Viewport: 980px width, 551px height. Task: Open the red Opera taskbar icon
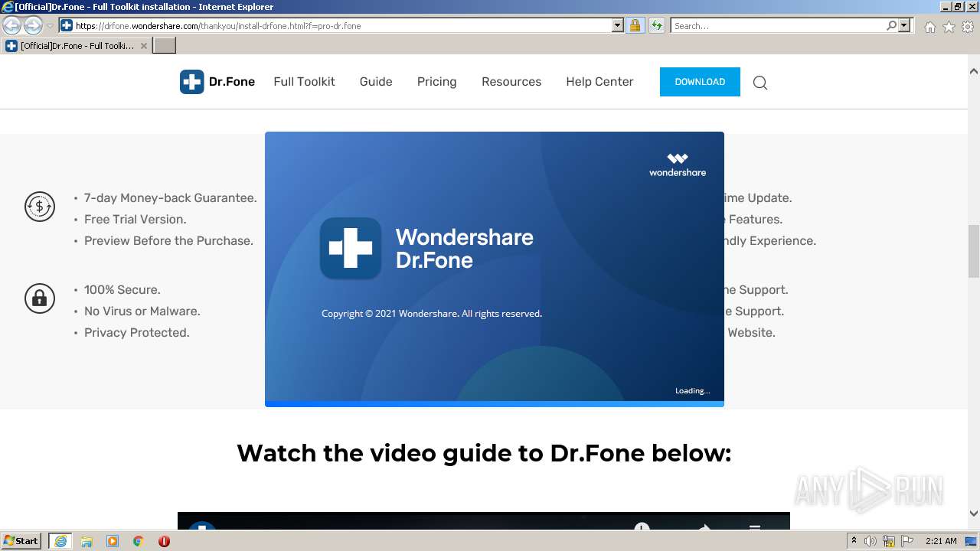point(164,541)
